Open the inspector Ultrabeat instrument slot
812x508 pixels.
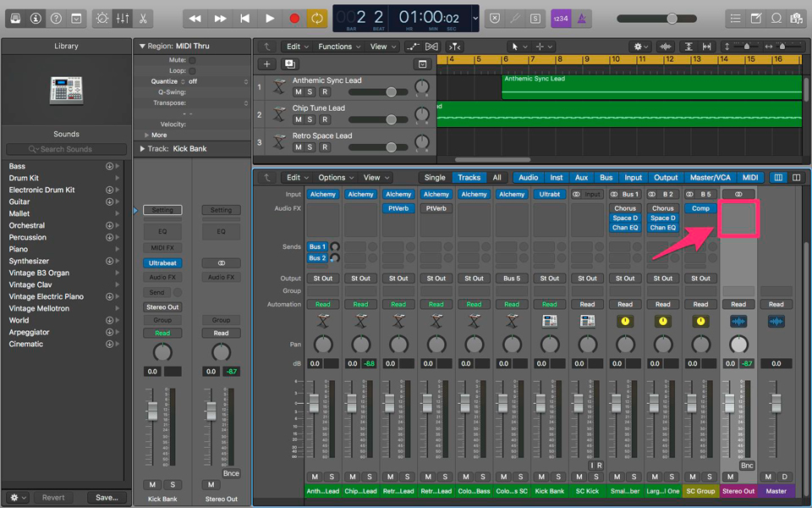pyautogui.click(x=162, y=263)
